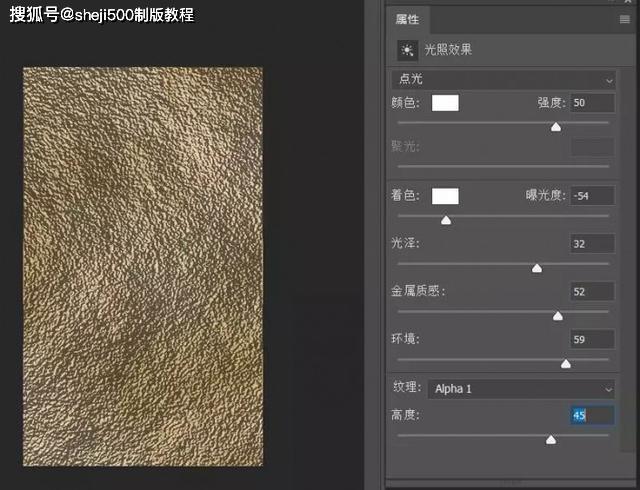Open the Properties panel menu icon
640x490 pixels.
(624, 19)
